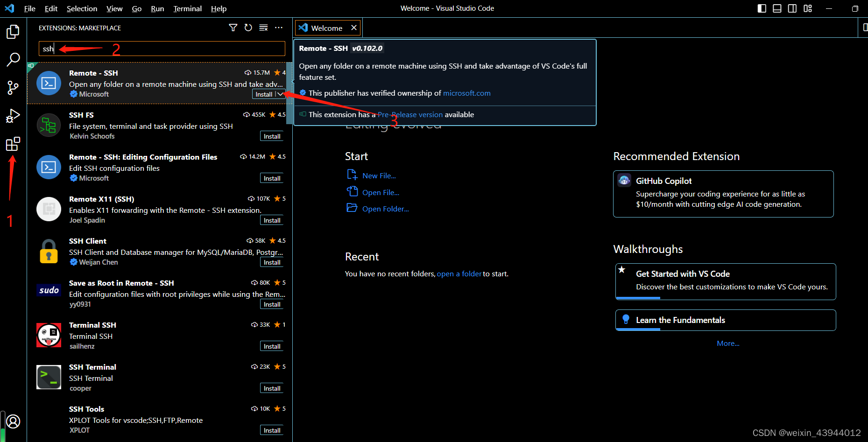Viewport: 868px width, 442px height.
Task: Open the Explorer view in activity bar
Action: pyautogui.click(x=13, y=32)
